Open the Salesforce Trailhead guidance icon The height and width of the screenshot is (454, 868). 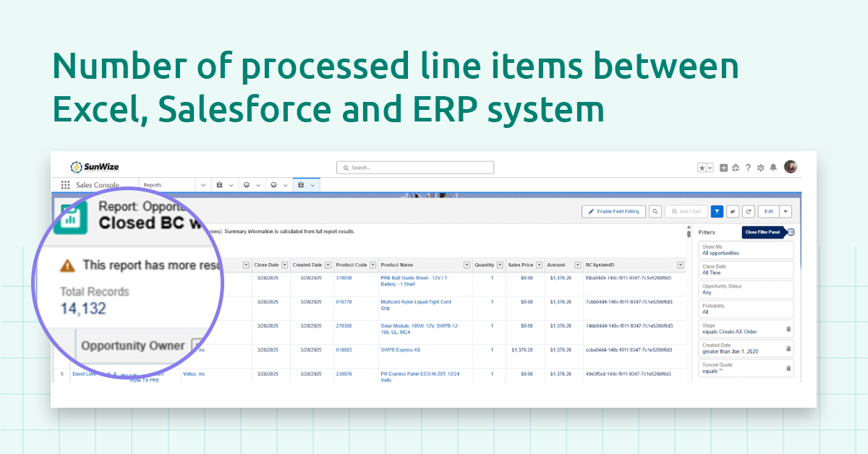(736, 168)
